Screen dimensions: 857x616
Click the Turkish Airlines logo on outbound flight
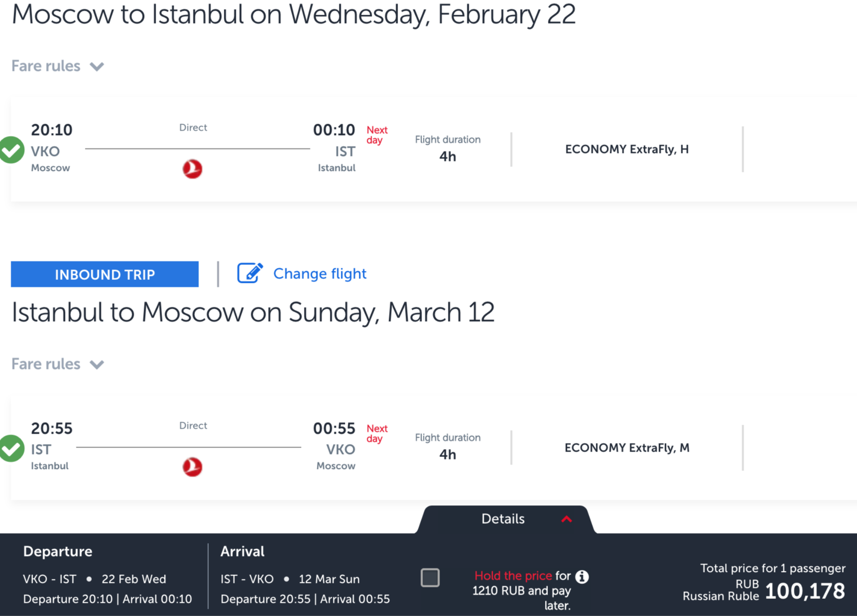pyautogui.click(x=192, y=169)
